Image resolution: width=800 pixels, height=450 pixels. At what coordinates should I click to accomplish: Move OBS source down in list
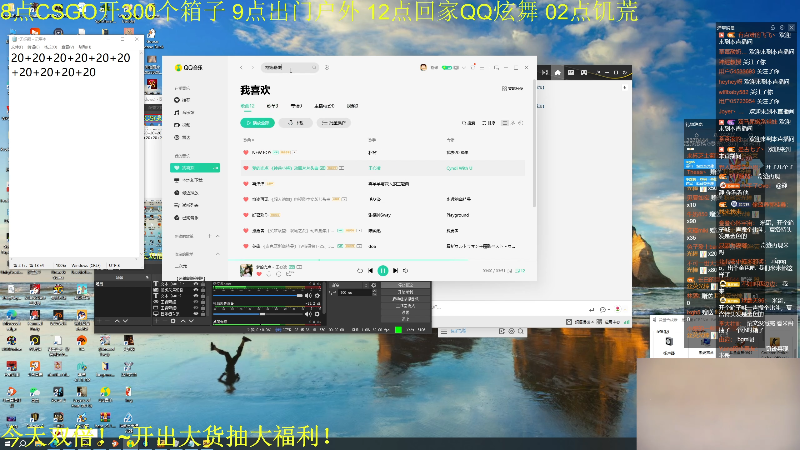191,321
